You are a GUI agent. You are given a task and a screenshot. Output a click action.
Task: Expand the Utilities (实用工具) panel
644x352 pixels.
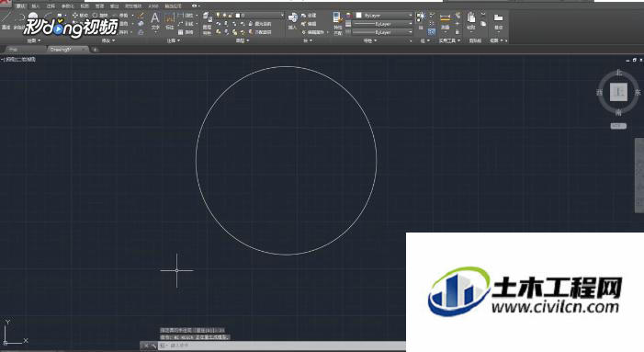[x=449, y=40]
